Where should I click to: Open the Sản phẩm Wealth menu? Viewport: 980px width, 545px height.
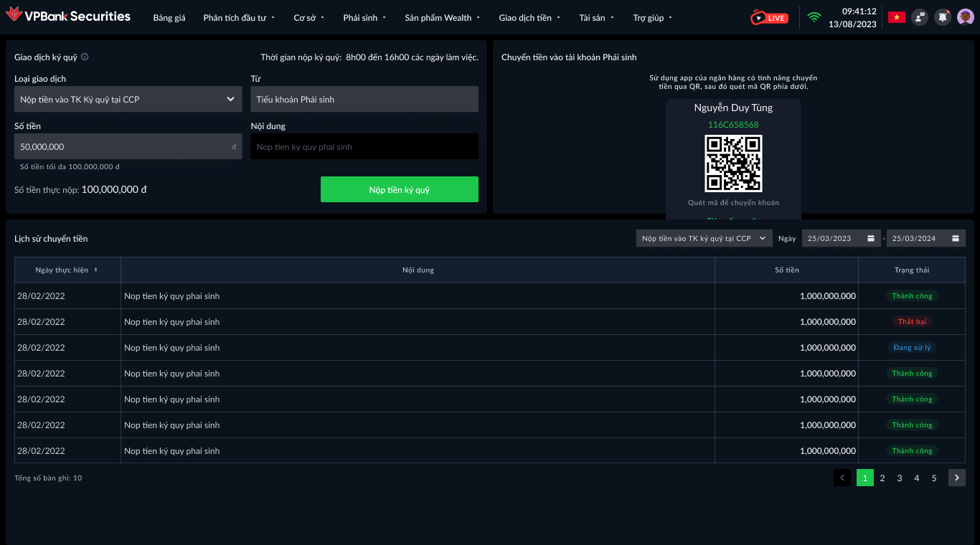442,18
